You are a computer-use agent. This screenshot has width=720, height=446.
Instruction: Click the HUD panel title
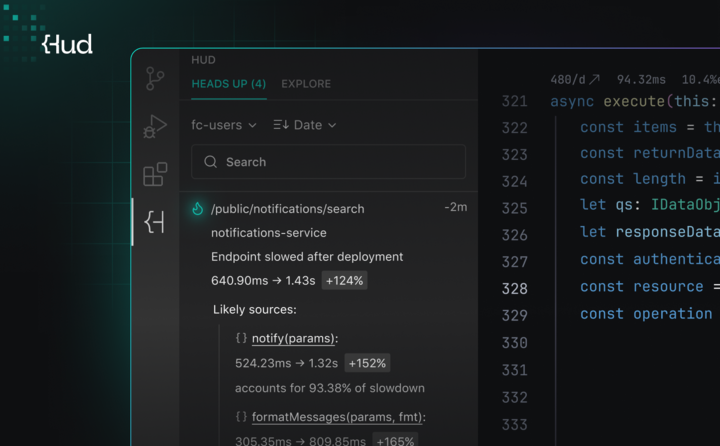203,60
